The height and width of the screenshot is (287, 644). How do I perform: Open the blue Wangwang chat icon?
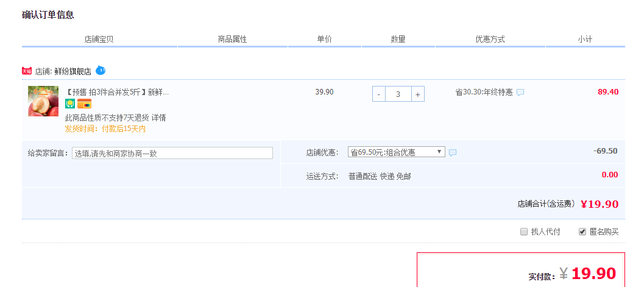(x=101, y=71)
